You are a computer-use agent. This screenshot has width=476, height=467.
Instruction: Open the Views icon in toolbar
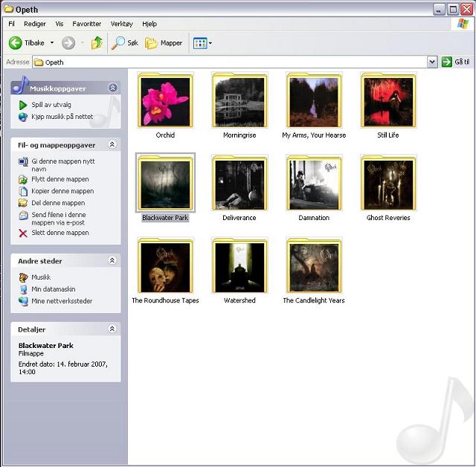[x=200, y=43]
